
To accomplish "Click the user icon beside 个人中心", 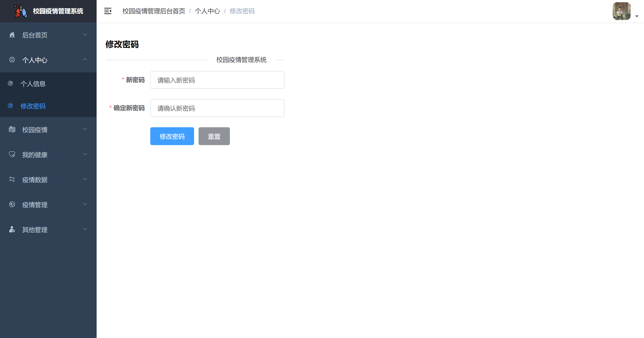I will tap(12, 60).
